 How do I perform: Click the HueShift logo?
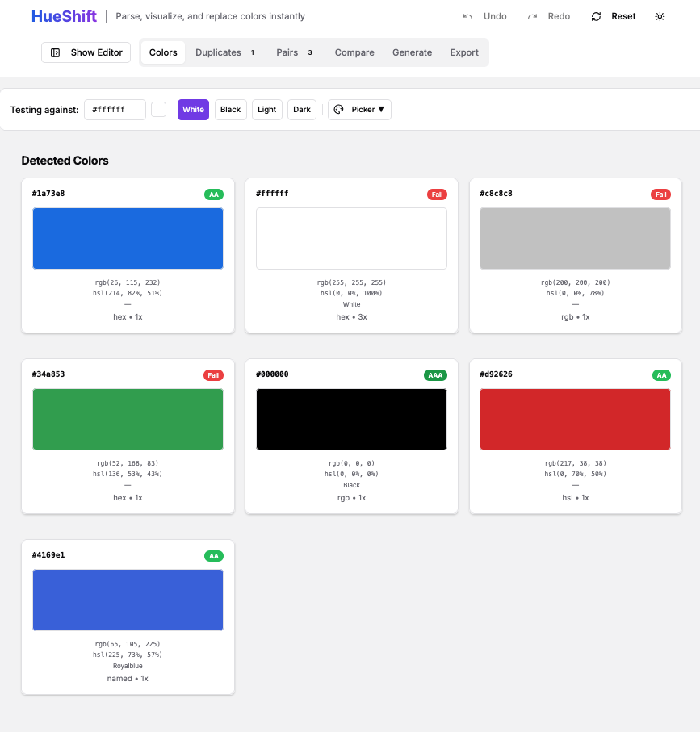(63, 15)
